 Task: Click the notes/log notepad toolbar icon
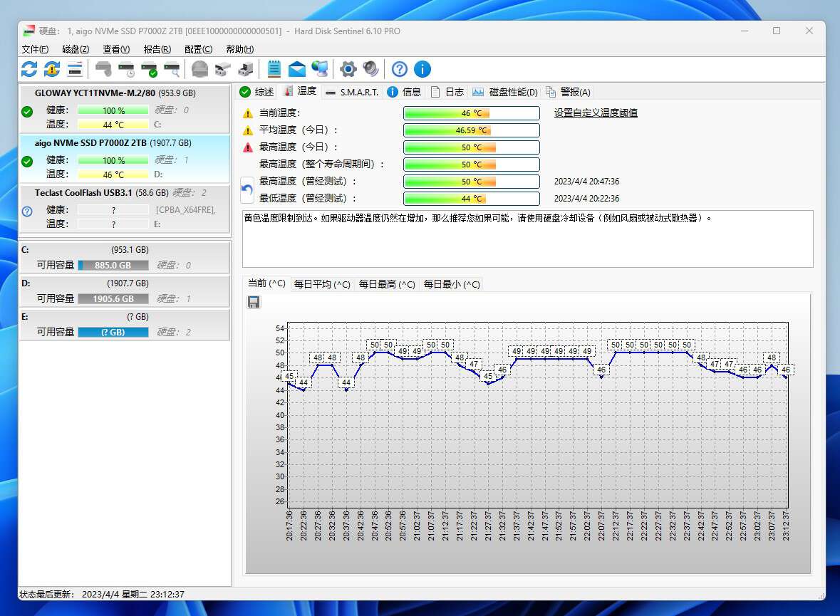point(273,69)
